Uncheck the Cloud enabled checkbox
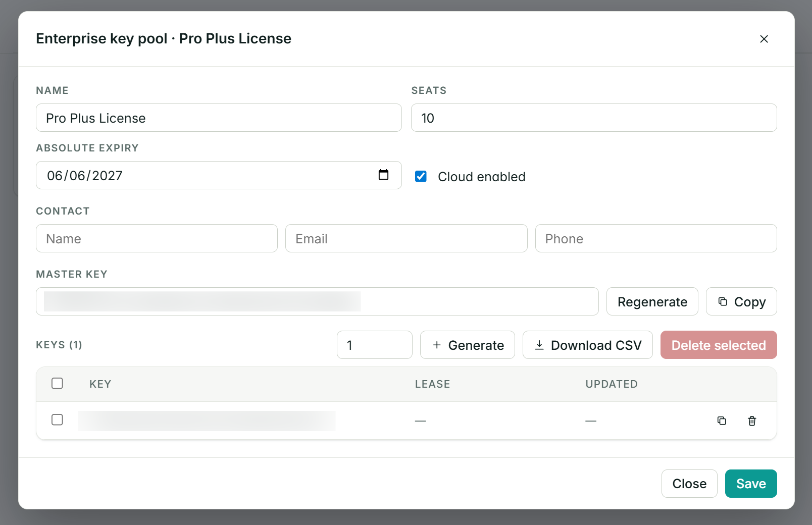The width and height of the screenshot is (812, 525). pos(421,176)
